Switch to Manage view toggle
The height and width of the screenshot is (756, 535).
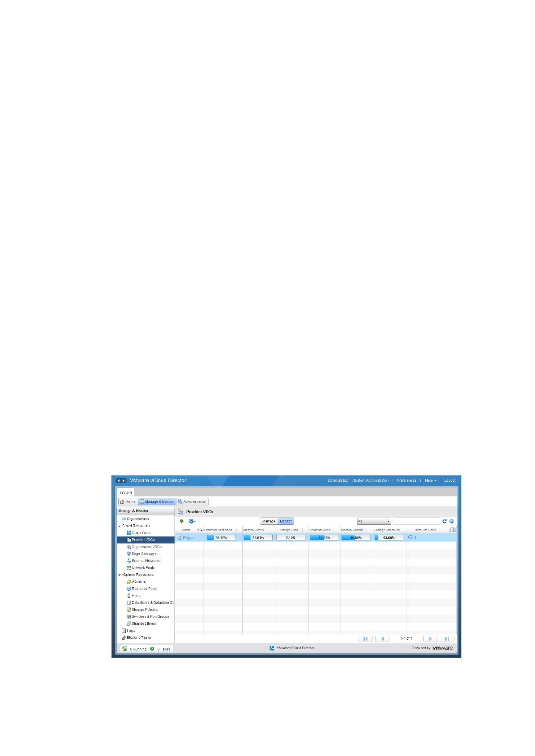[x=269, y=521]
